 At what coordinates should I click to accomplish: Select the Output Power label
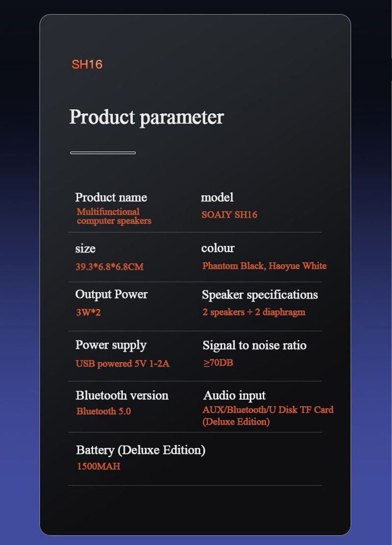[112, 295]
